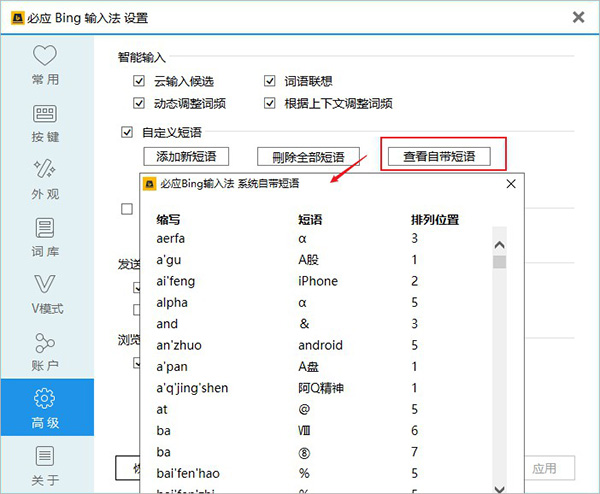This screenshot has width=600, height=494.
Task: Click the position value 7 for ba
Action: 414,452
